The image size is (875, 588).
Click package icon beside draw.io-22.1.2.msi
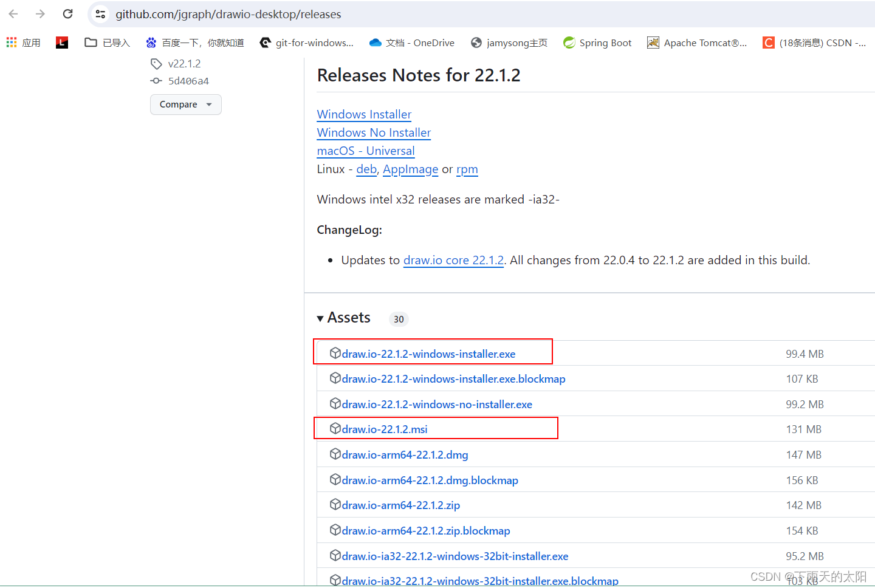335,428
